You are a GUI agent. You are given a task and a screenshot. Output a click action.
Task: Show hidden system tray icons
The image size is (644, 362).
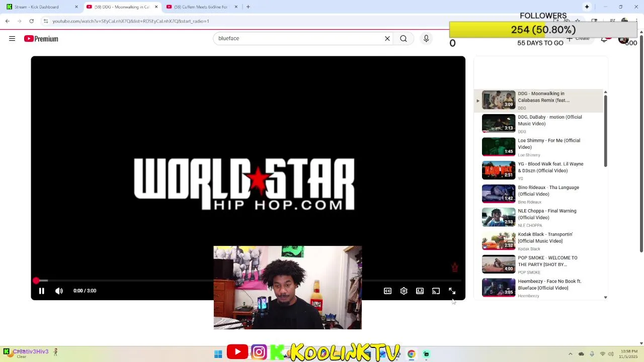tap(570, 354)
